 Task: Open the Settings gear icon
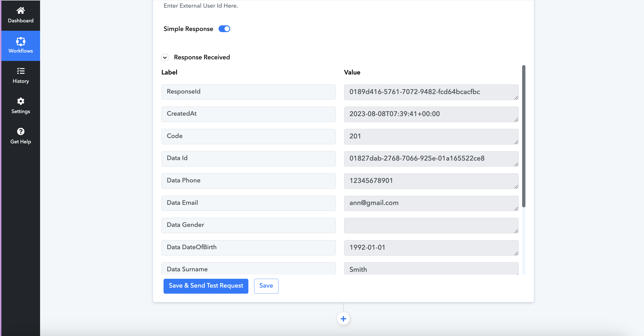[x=21, y=101]
